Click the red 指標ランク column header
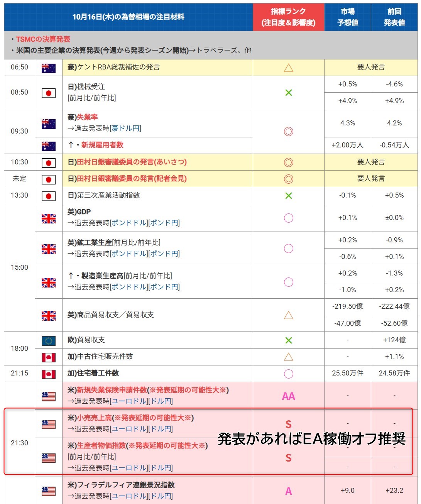This screenshot has width=421, height=504. (x=288, y=17)
